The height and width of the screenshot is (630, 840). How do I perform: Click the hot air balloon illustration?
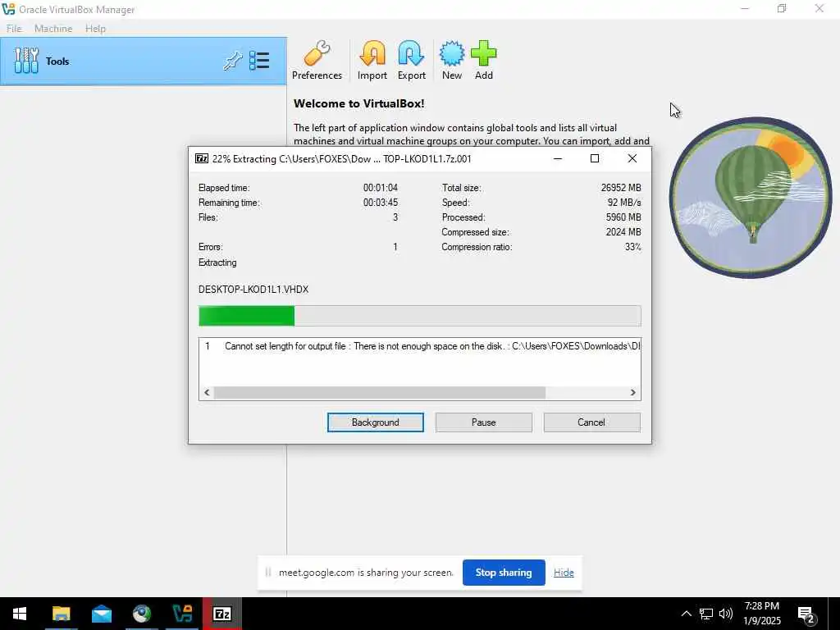(x=750, y=197)
